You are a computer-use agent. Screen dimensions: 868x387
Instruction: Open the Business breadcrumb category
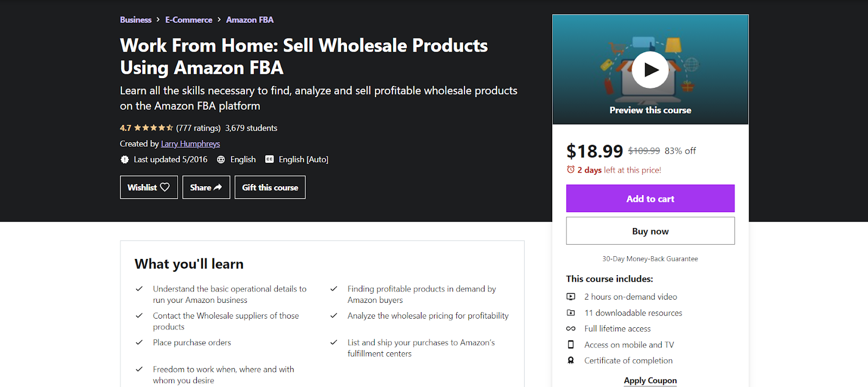click(x=136, y=20)
